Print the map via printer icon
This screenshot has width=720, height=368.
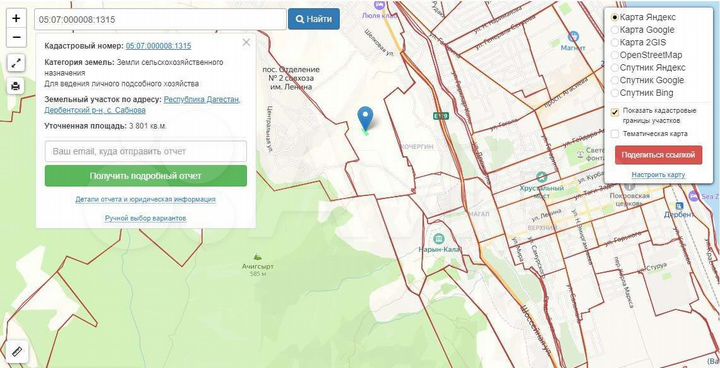click(16, 86)
